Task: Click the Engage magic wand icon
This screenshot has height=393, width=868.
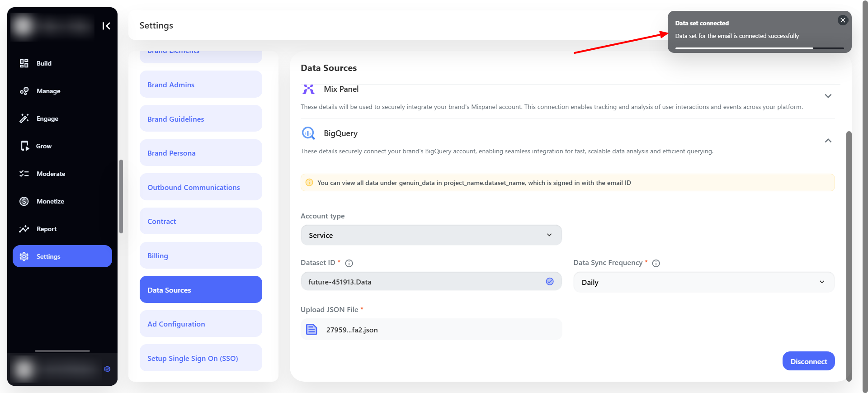Action: [x=24, y=118]
